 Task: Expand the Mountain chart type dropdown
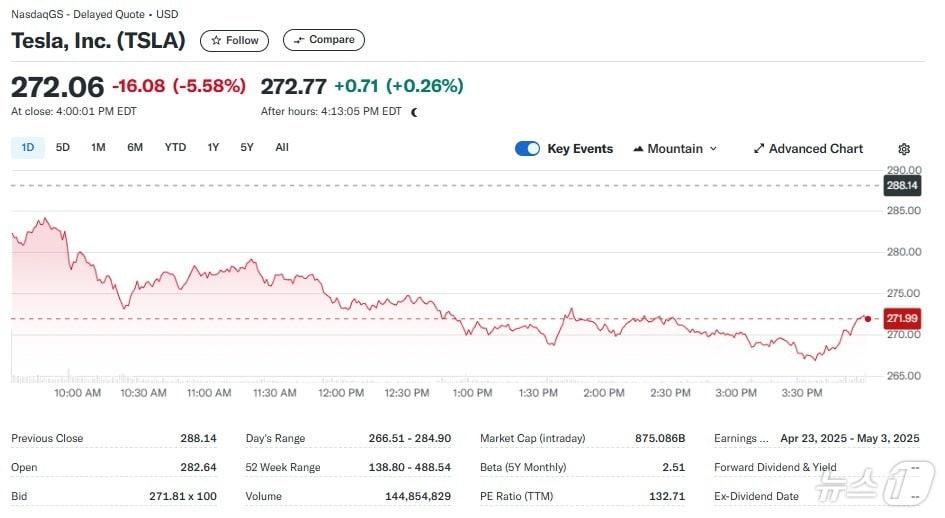click(713, 149)
